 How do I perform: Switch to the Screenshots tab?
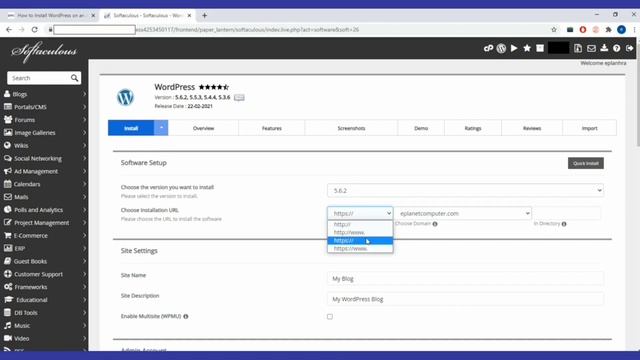coord(351,128)
